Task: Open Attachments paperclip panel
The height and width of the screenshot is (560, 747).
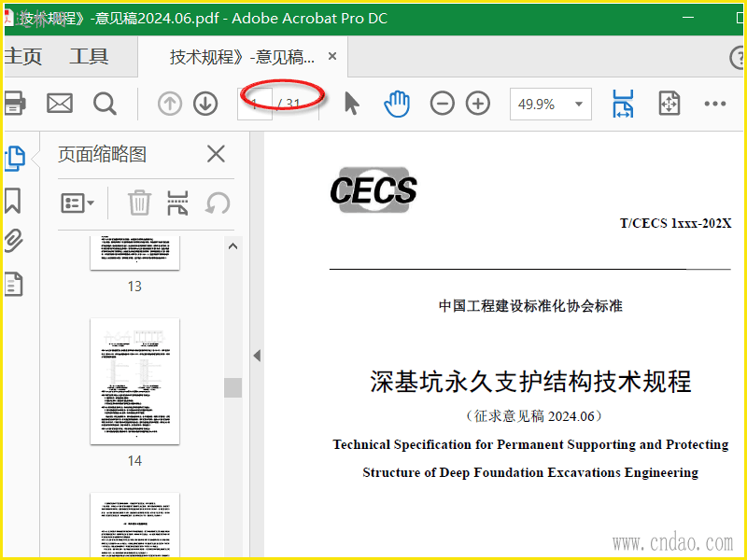Action: pos(14,241)
